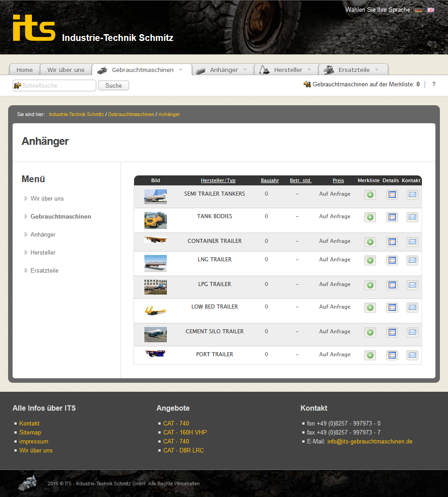Image resolution: width=448 pixels, height=497 pixels.
Task: Open the question mark help link
Action: click(434, 84)
